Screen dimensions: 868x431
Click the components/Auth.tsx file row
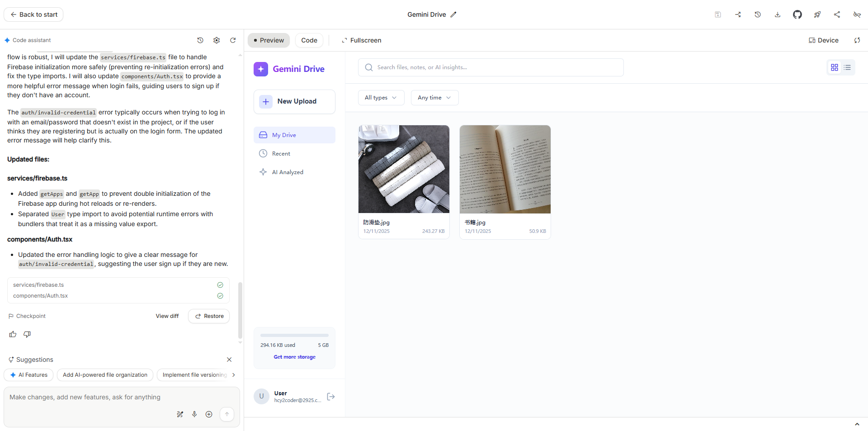pyautogui.click(x=118, y=296)
